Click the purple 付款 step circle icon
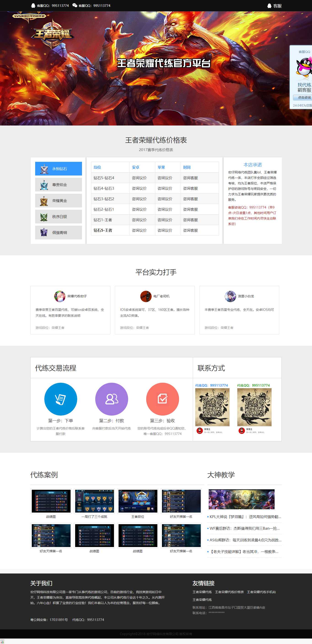Screen dimensions: 312x644 pyautogui.click(x=112, y=399)
